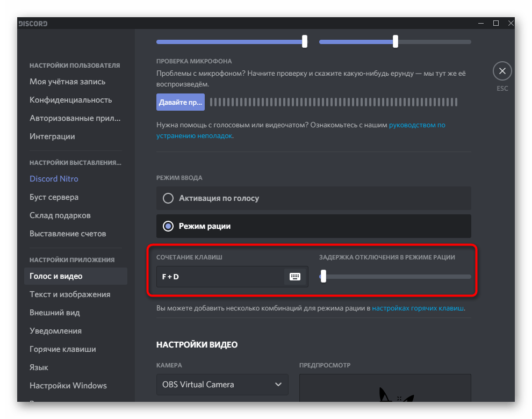The image size is (532, 419).
Task: Open Моя учётная запись settings
Action: pos(68,82)
